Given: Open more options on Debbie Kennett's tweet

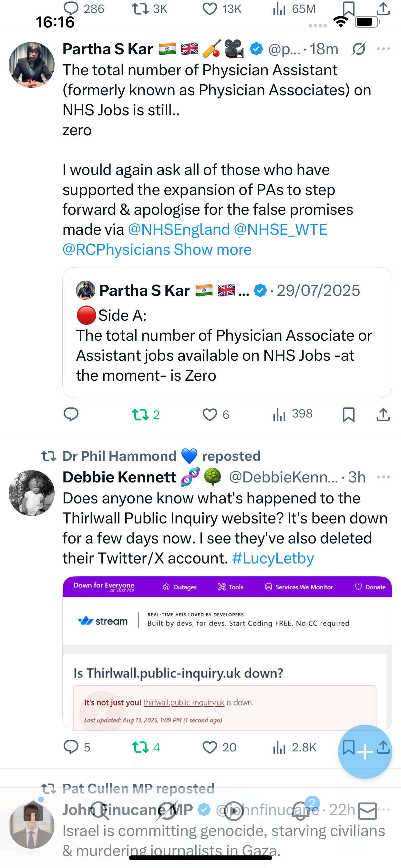Looking at the screenshot, I should (384, 477).
